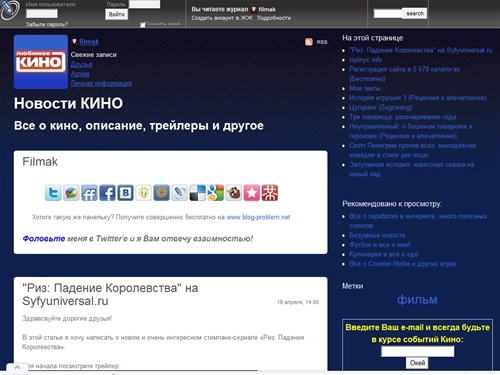Toggle the remember me checkbox
Screen dimensions: 500x375
(x=143, y=25)
